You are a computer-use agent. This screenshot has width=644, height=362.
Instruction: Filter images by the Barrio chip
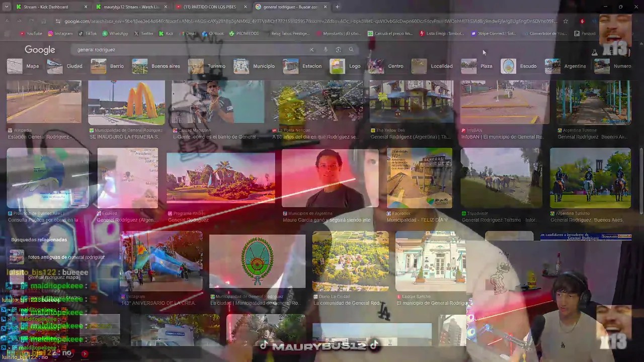[x=107, y=66]
